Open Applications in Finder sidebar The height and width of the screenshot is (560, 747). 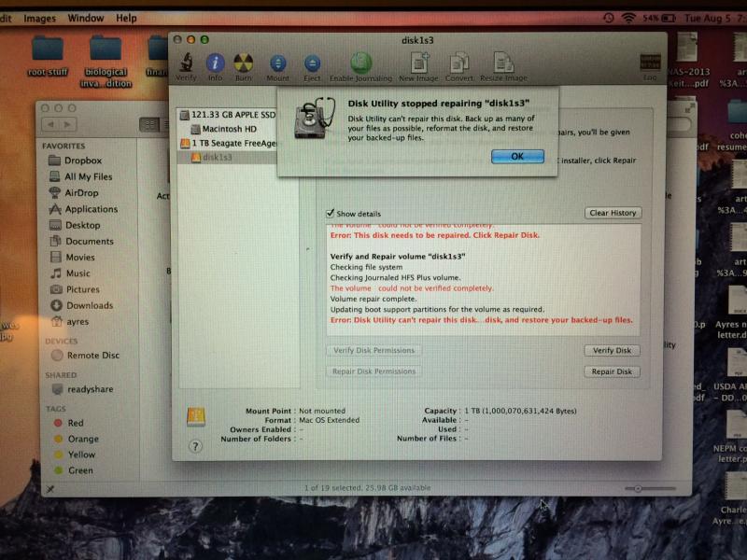tap(83, 209)
